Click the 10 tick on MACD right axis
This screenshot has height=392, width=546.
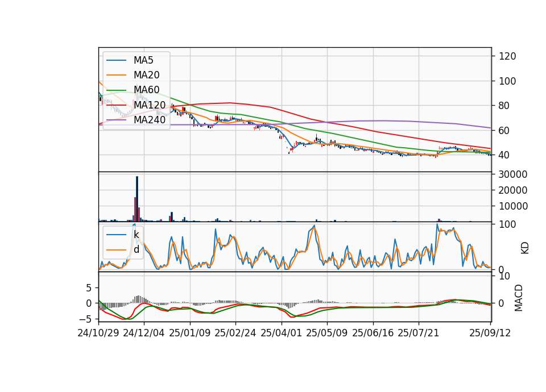[x=504, y=277]
